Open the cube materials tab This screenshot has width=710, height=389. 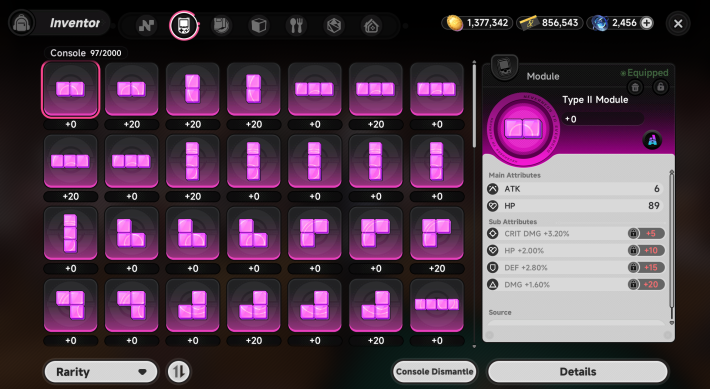pos(259,25)
